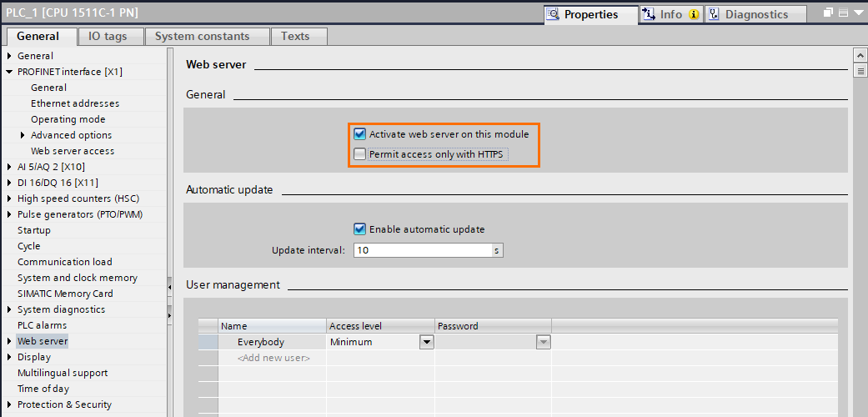Viewport: 868px width, 417px height.
Task: Open Password dropdown for Everybody
Action: pos(544,342)
